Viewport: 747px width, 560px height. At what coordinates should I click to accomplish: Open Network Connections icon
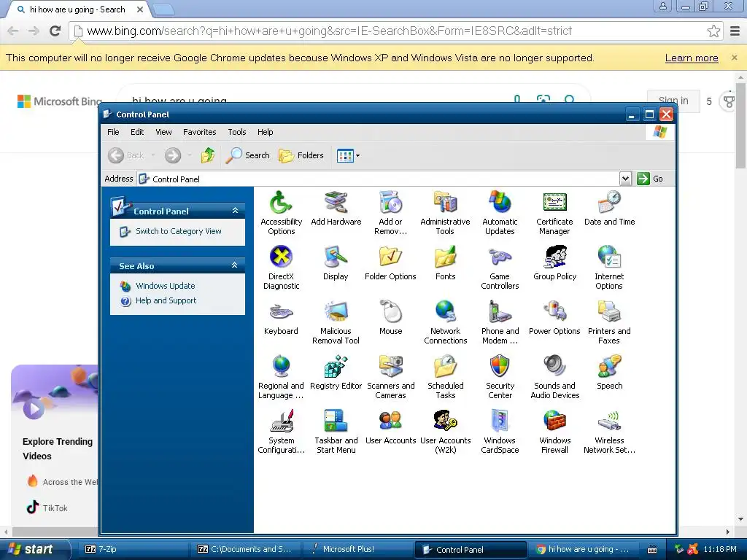point(445,322)
